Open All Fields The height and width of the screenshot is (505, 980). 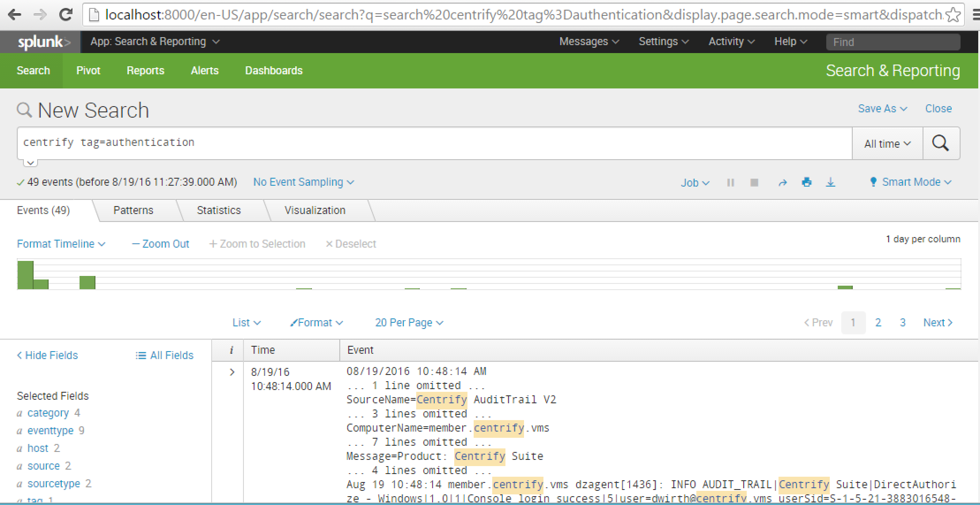pos(165,356)
